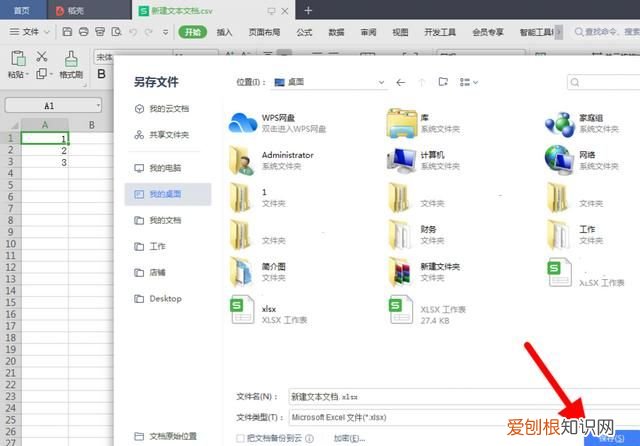
Task: Click the Print Preview icon in toolbar
Action: pyautogui.click(x=116, y=32)
